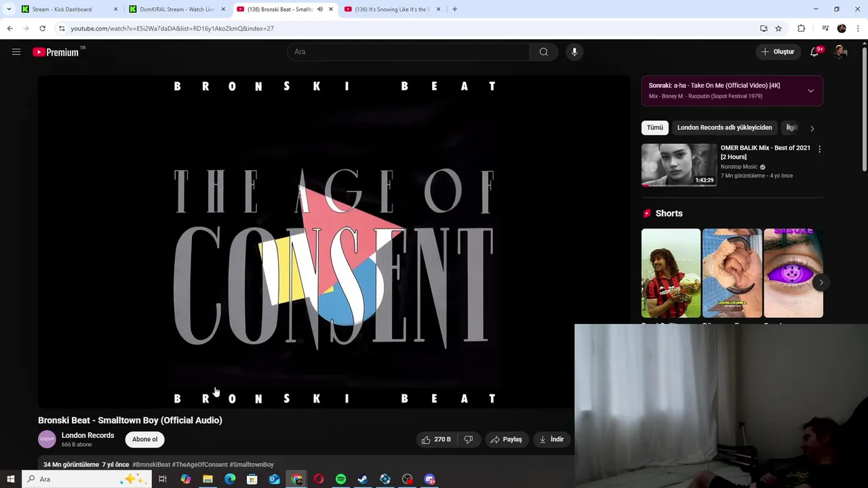Open options for OMER BALIK Mix video
This screenshot has height=488, width=868.
click(x=819, y=149)
